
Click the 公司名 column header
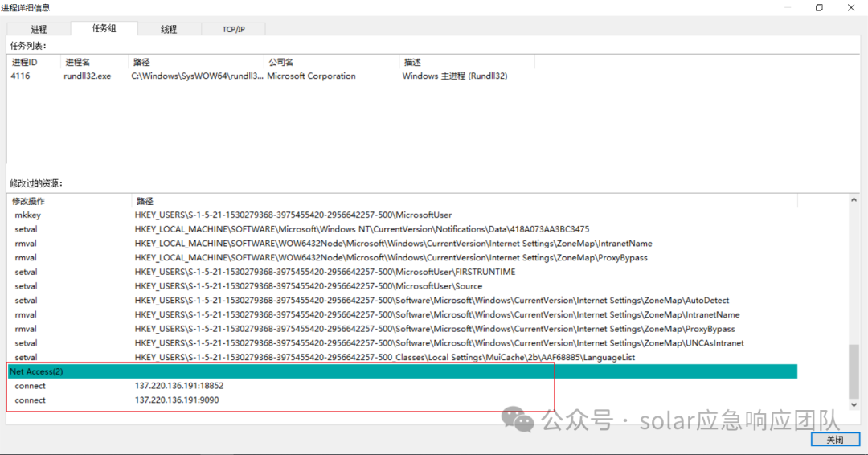(331, 62)
